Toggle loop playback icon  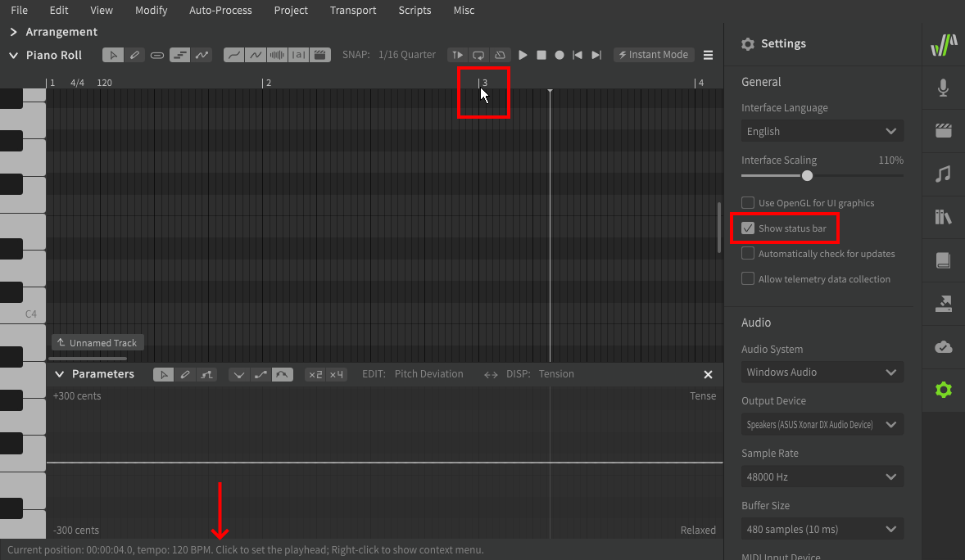click(478, 55)
